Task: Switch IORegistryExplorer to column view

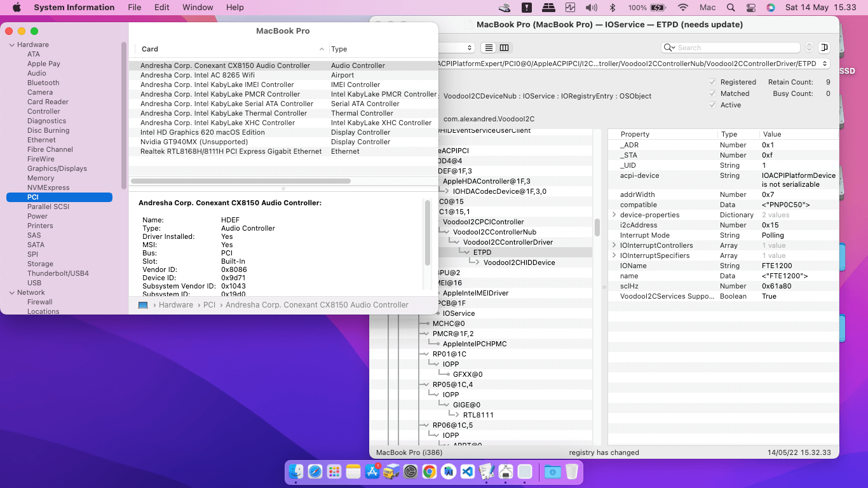Action: 505,48
